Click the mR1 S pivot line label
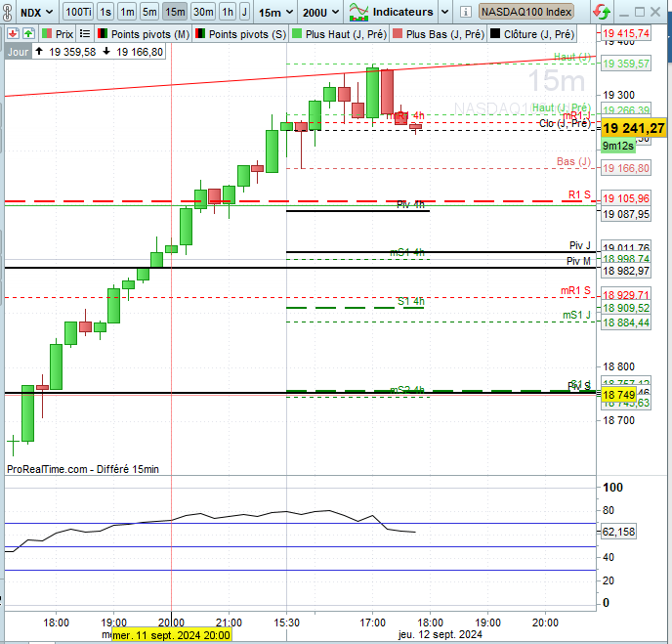 point(575,290)
